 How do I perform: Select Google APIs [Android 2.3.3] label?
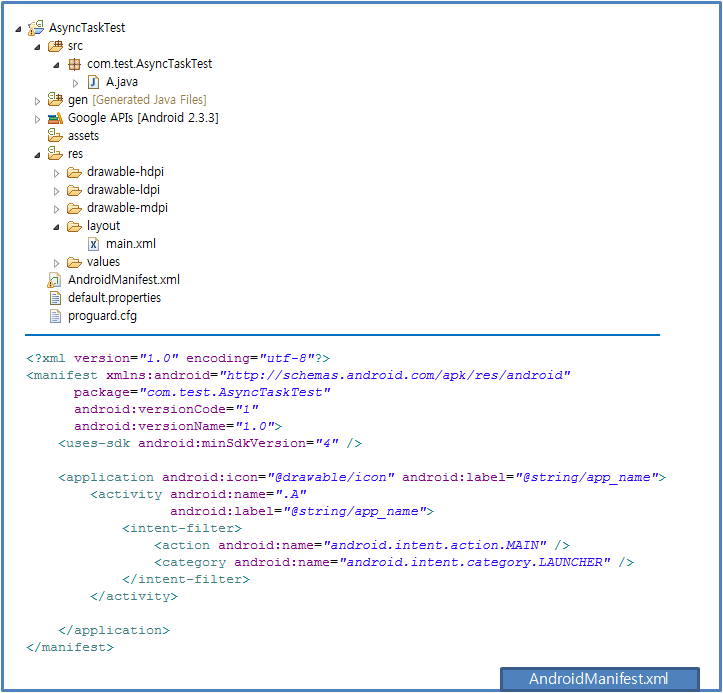tap(143, 118)
